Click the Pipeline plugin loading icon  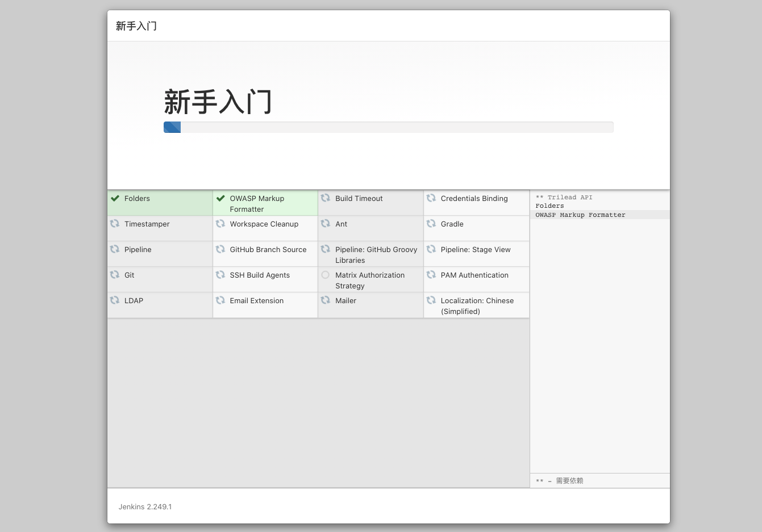click(x=115, y=249)
